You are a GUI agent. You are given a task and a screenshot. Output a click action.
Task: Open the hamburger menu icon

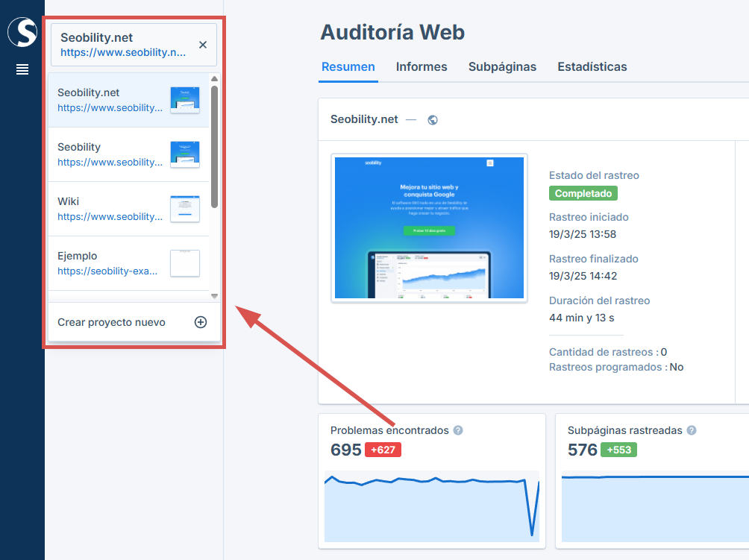coord(22,69)
